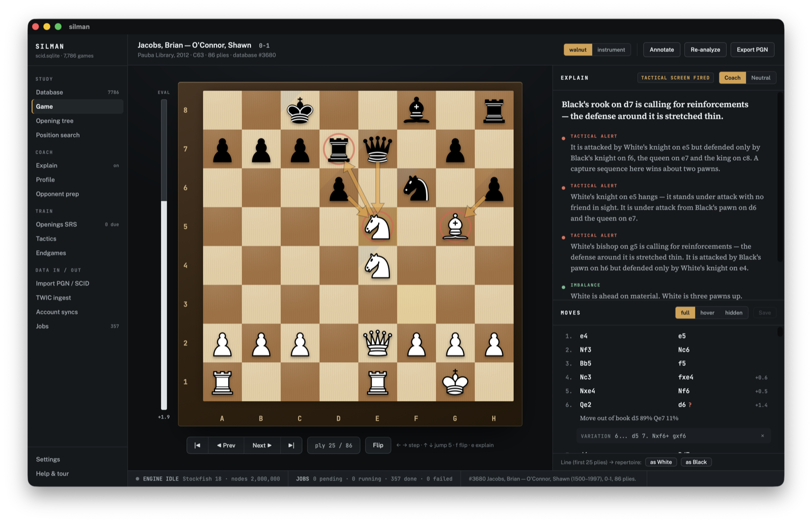This screenshot has height=523, width=812.
Task: Open Import PGN / SCID
Action: [77, 283]
